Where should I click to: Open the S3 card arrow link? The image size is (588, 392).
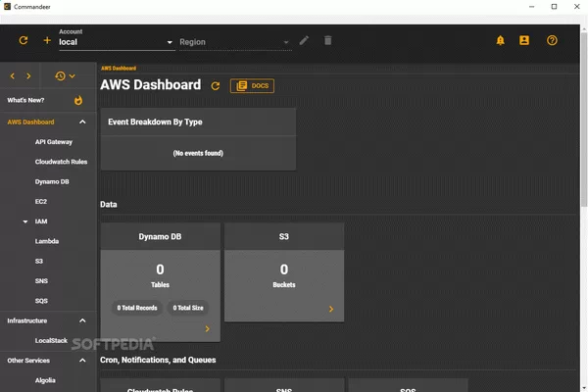pos(331,310)
